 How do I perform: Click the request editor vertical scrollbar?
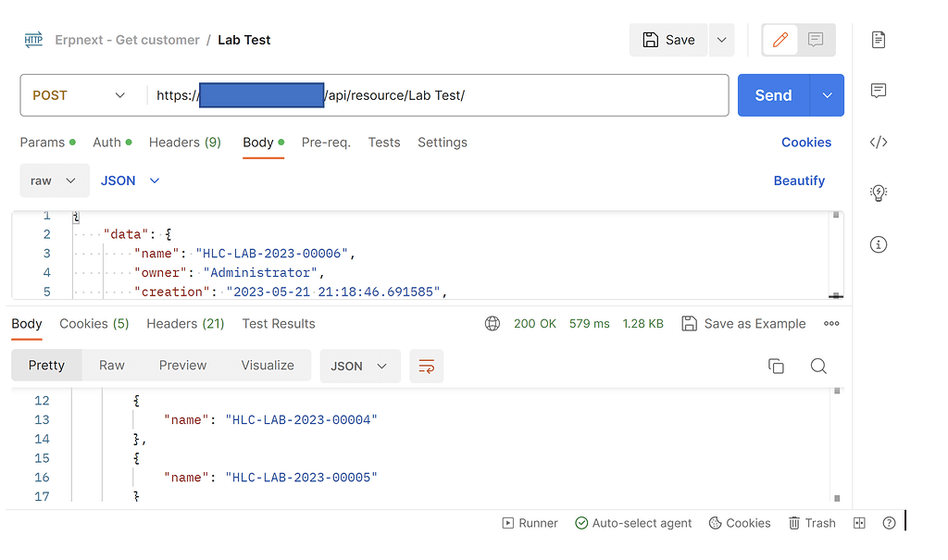pos(836,255)
